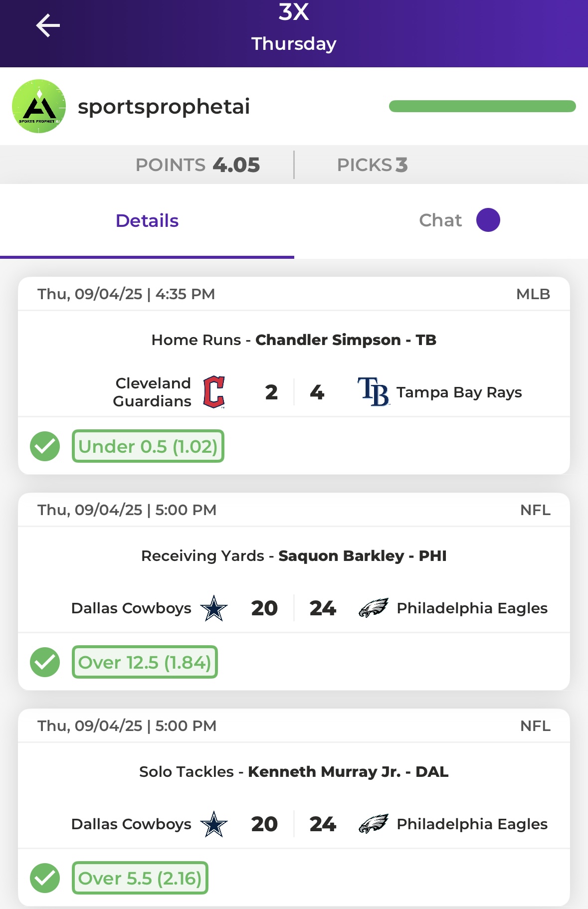Tap the back arrow icon
The width and height of the screenshot is (588, 909).
[x=48, y=25]
